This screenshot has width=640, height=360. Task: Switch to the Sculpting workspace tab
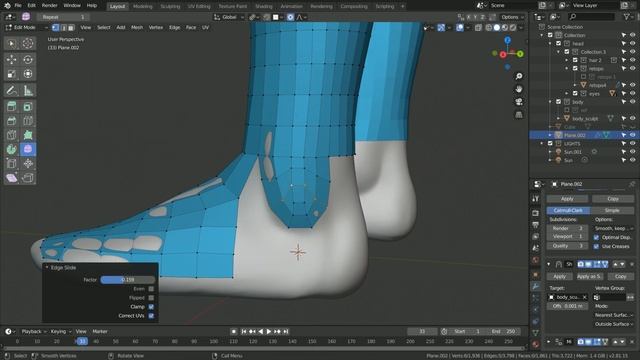tap(170, 6)
